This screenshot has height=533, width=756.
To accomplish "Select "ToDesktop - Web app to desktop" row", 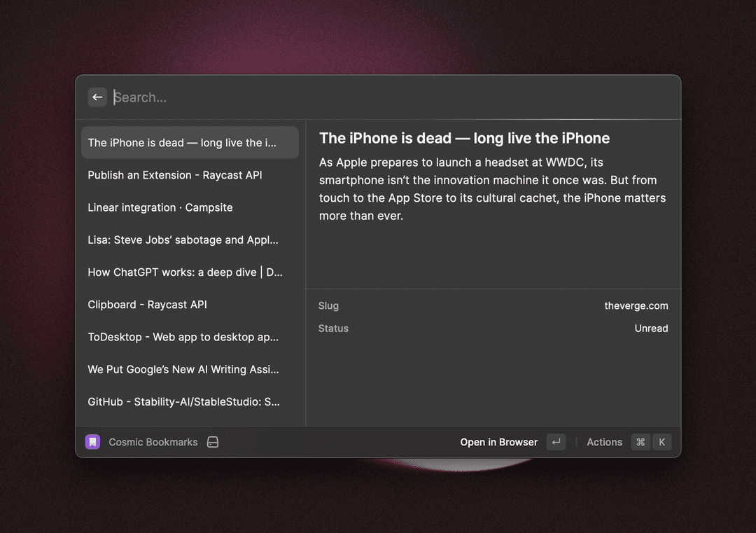I will pyautogui.click(x=190, y=337).
